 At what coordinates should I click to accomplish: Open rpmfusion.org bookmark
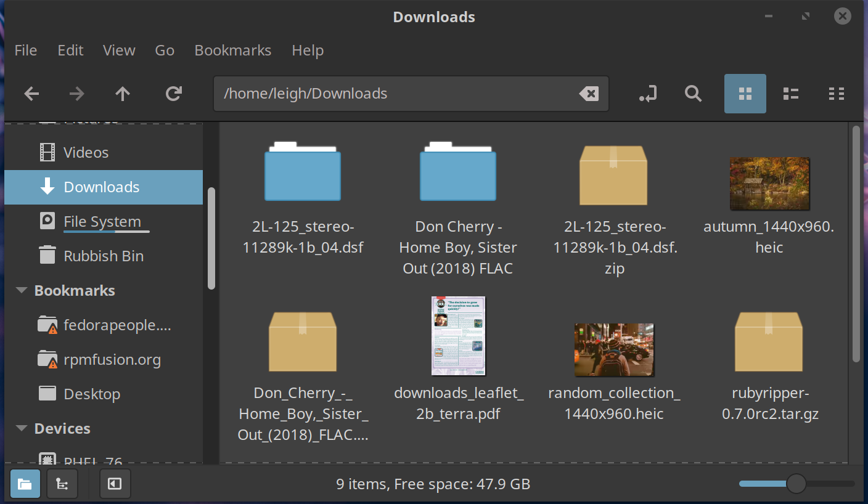104,360
